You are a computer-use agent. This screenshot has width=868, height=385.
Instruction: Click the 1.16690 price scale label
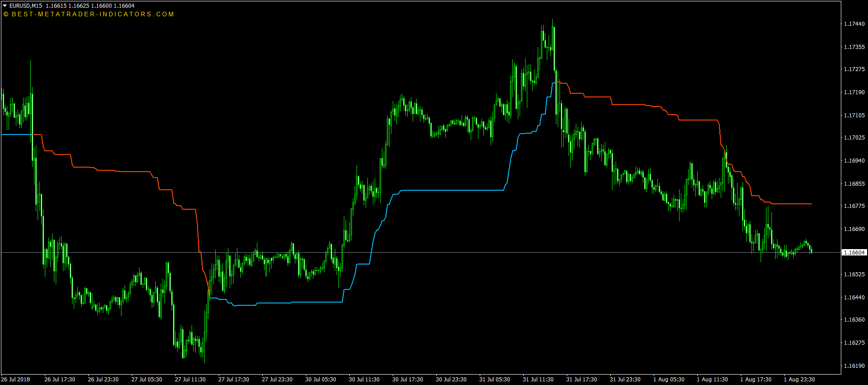click(x=854, y=229)
